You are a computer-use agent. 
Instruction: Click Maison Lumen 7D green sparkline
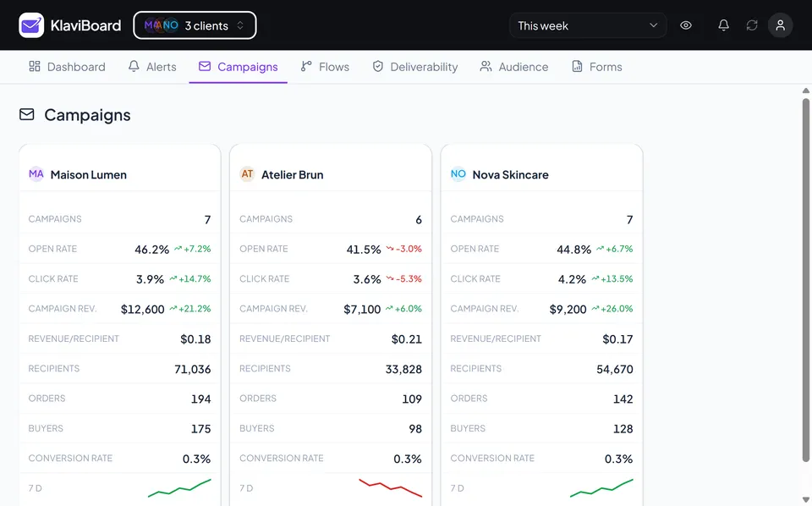pyautogui.click(x=179, y=488)
